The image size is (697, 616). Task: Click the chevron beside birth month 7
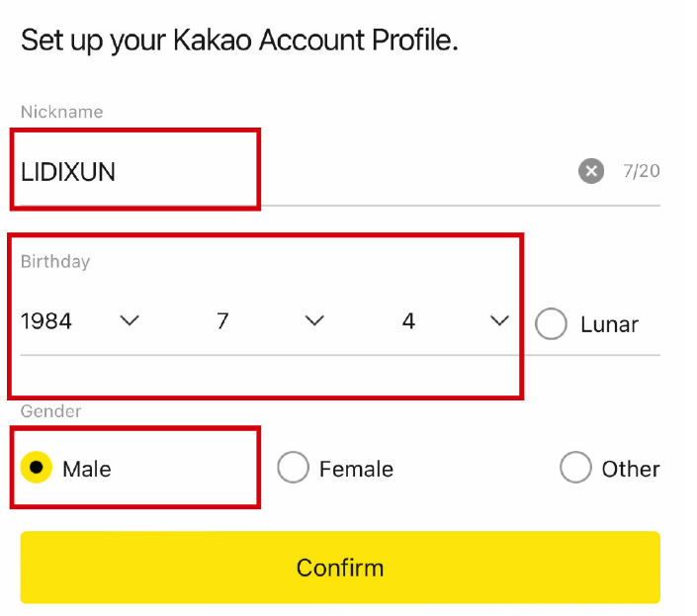314,320
